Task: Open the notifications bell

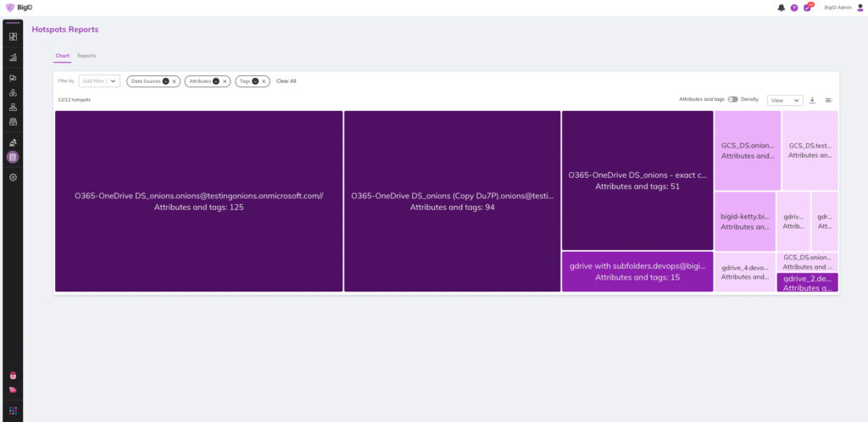Action: [781, 8]
